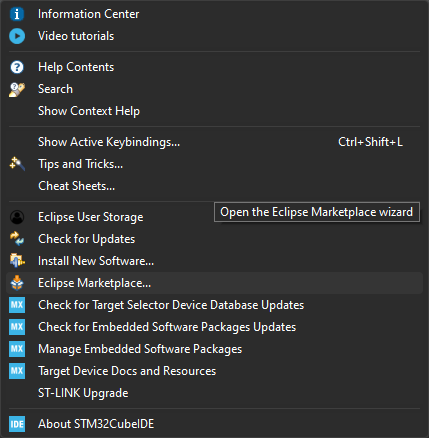Click the Ctrl+Shift+L shortcut label
The height and width of the screenshot is (438, 429).
tap(370, 142)
